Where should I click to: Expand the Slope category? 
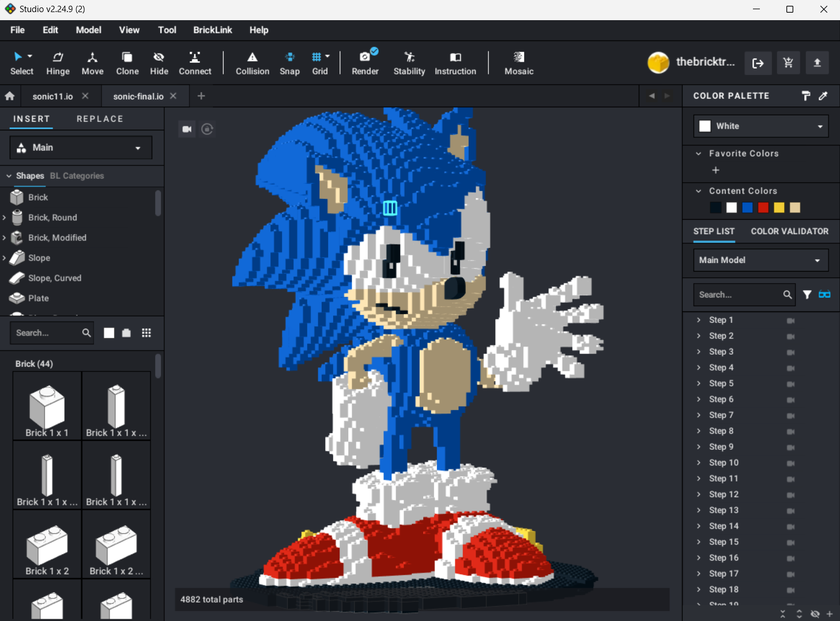tap(4, 258)
